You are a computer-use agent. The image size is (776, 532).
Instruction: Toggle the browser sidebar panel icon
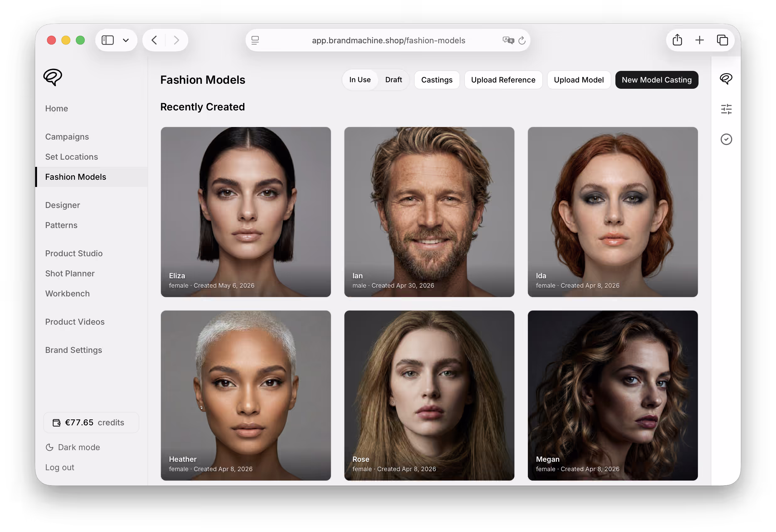(108, 40)
